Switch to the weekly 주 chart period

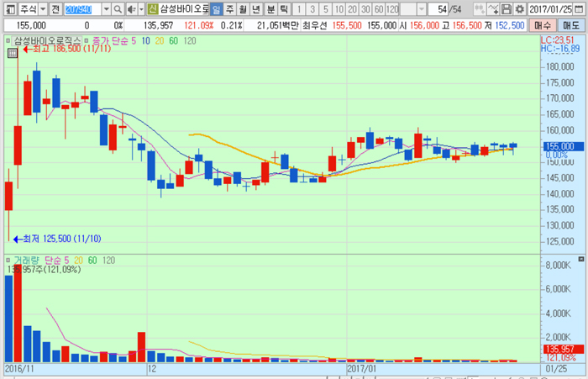[x=229, y=9]
